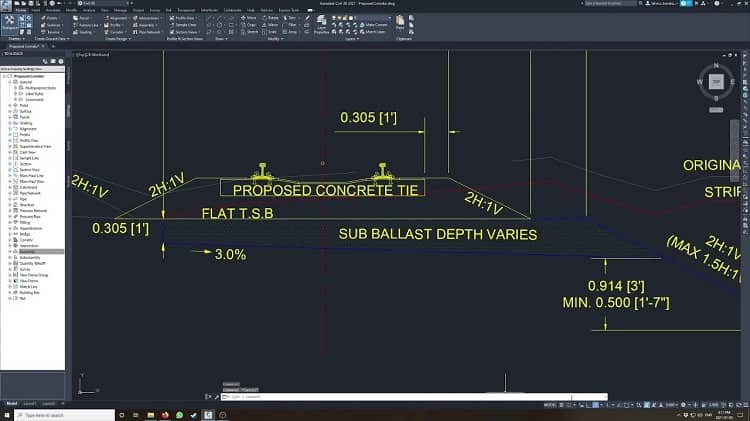Open Layer Properties manager
This screenshot has width=750, height=421.
click(x=321, y=24)
